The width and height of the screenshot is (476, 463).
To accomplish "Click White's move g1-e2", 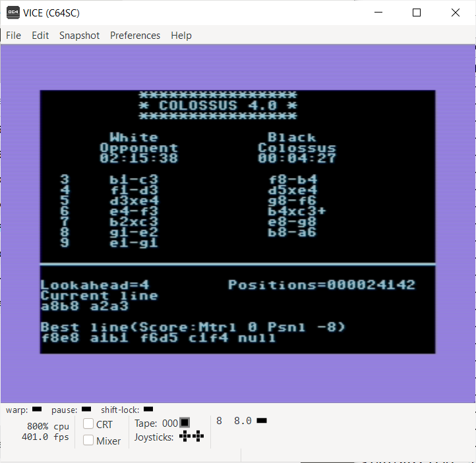I will (134, 232).
